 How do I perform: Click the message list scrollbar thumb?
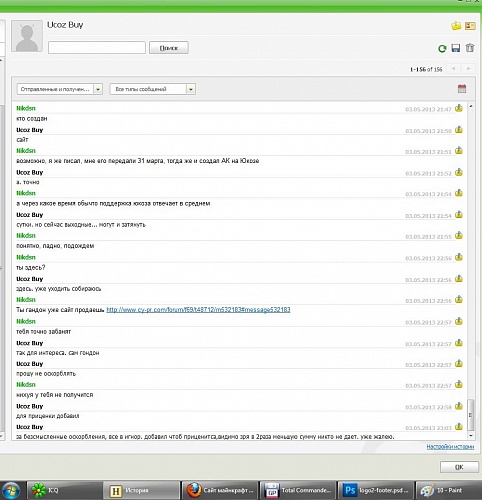[x=471, y=415]
